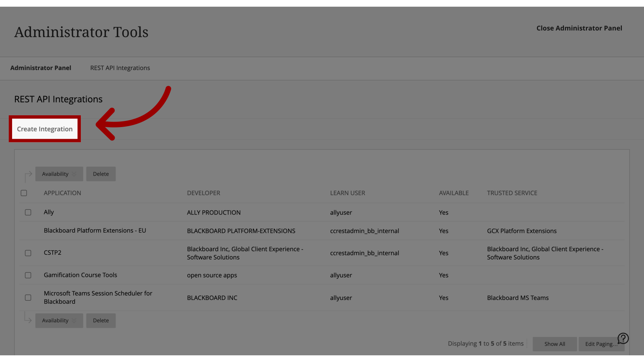Open the CSTP2 application entry
Screen dimensions: 644x362
(53, 253)
